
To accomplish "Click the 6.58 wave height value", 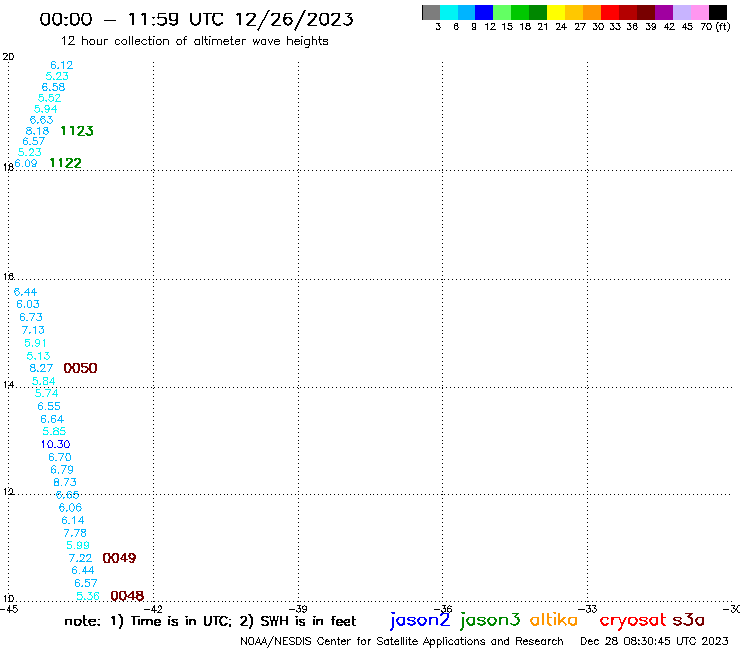I will 53,87.
